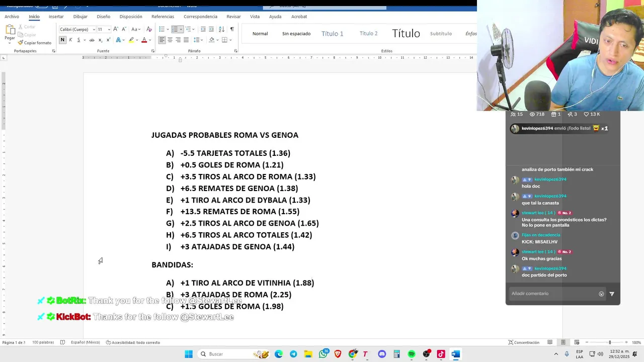
Task: Open the Archivo tab
Action: click(x=12, y=17)
